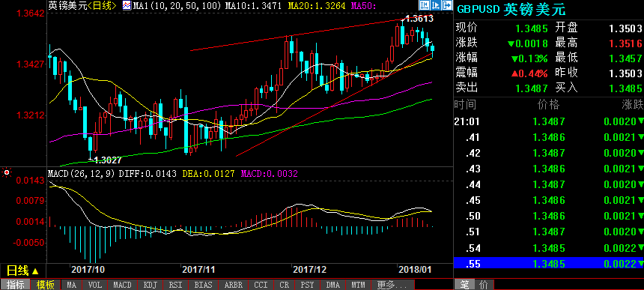Click the blue exit-arrow icon above chart
The height and width of the screenshot is (290, 644).
447,5
